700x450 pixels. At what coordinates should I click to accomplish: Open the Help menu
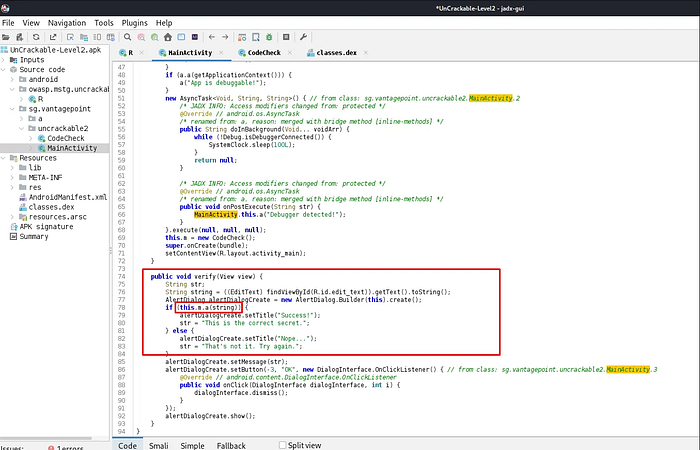coord(164,23)
